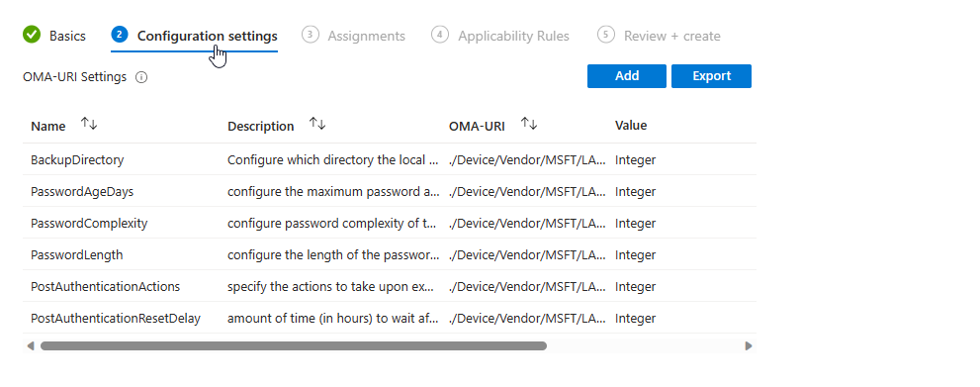
Task: Click the OMA-URI column header
Action: point(477,126)
